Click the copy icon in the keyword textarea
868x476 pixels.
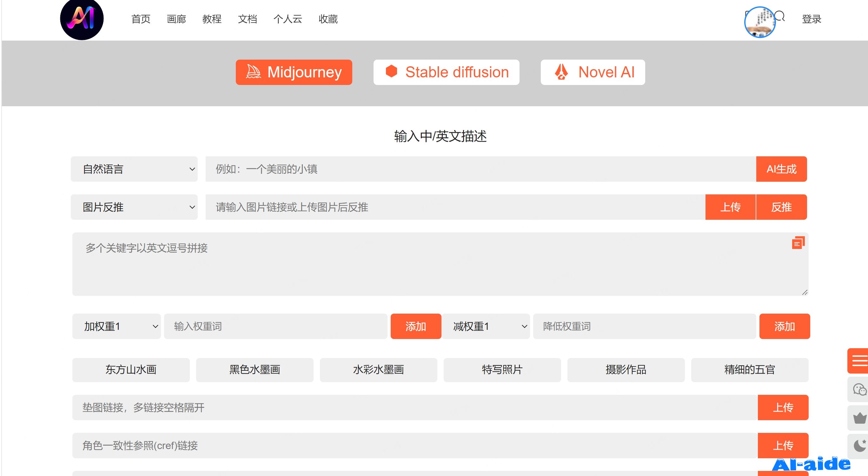click(798, 243)
